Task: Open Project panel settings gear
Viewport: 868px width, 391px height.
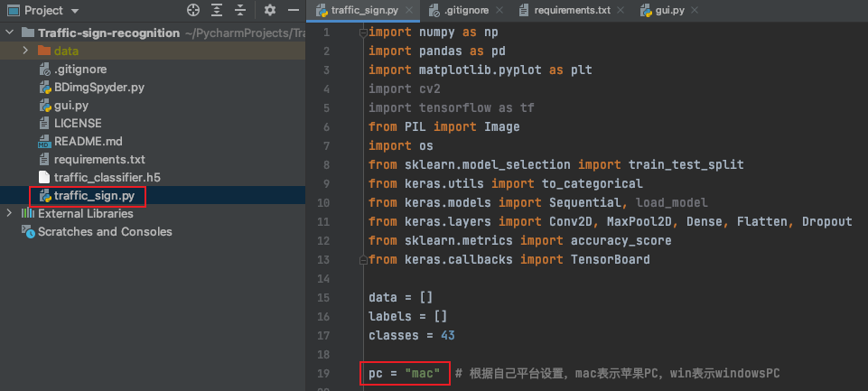Action: [270, 11]
